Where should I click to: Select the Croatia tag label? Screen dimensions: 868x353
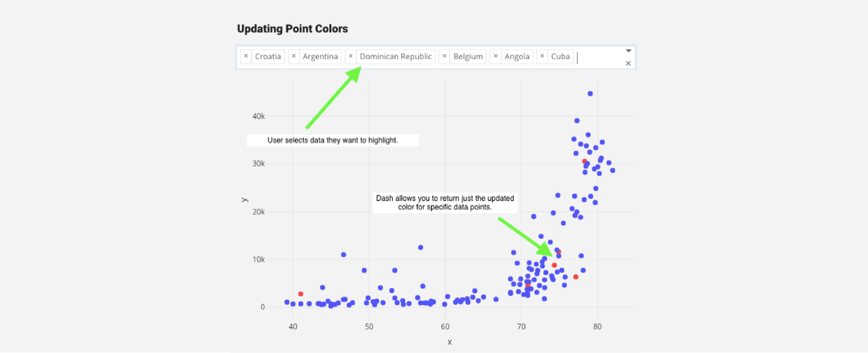268,56
